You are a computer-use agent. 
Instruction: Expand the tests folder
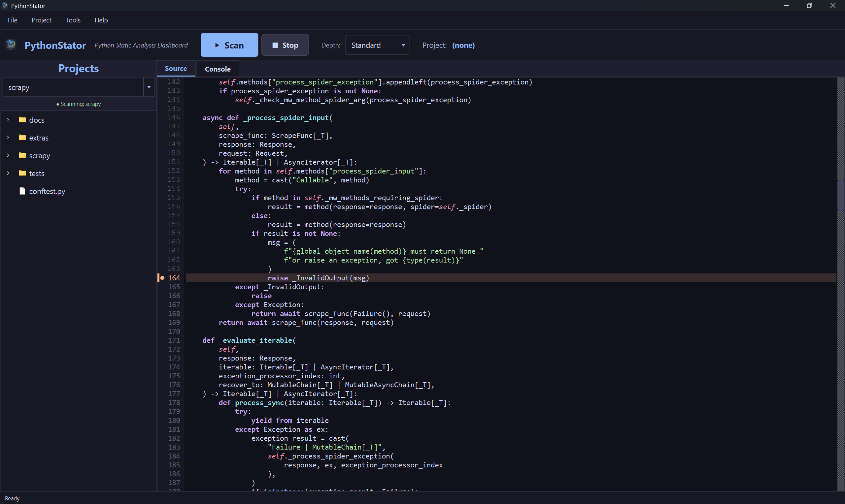8,173
